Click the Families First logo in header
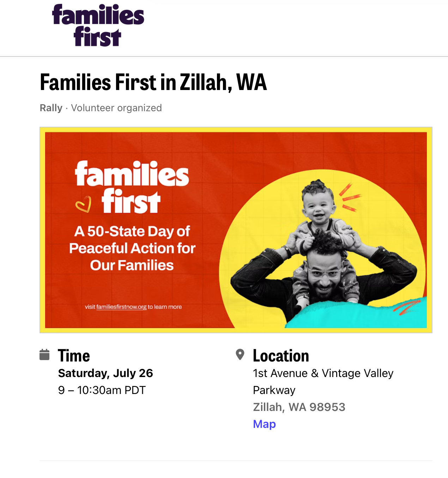The height and width of the screenshot is (478, 448). pos(98,25)
